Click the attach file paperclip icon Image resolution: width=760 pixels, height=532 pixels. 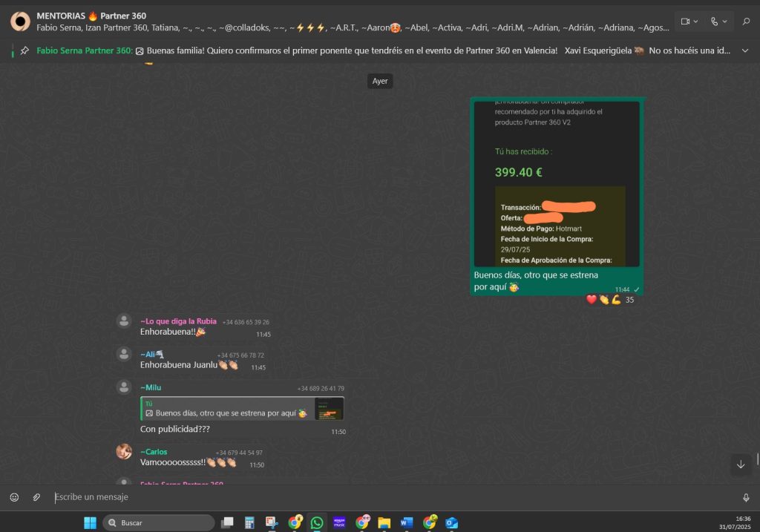36,497
